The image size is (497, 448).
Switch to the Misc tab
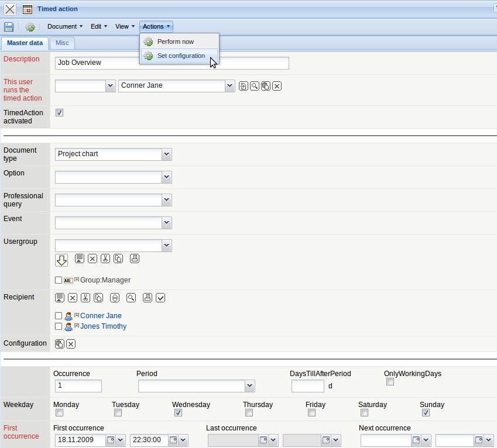click(62, 43)
